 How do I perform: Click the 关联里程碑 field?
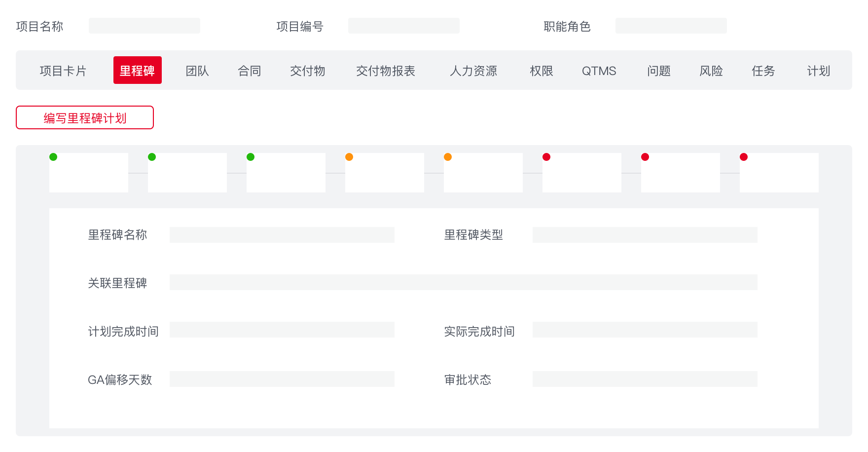(x=464, y=282)
